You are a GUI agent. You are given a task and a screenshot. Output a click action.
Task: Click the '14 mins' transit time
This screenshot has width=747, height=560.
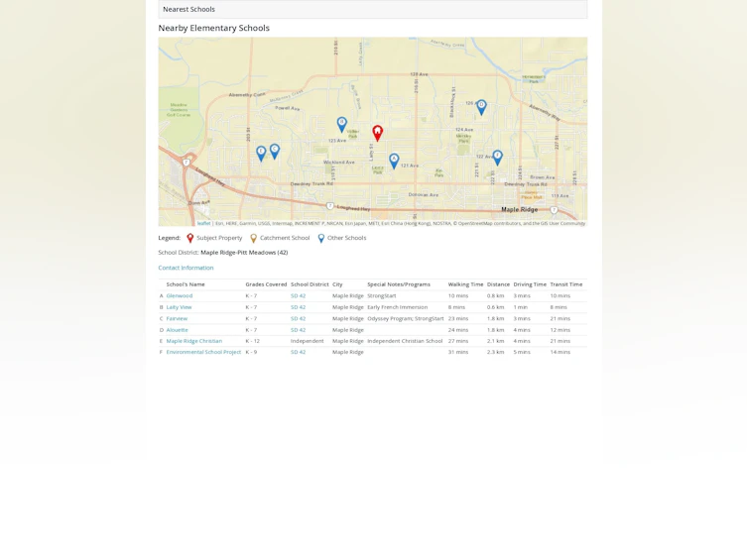click(x=560, y=352)
